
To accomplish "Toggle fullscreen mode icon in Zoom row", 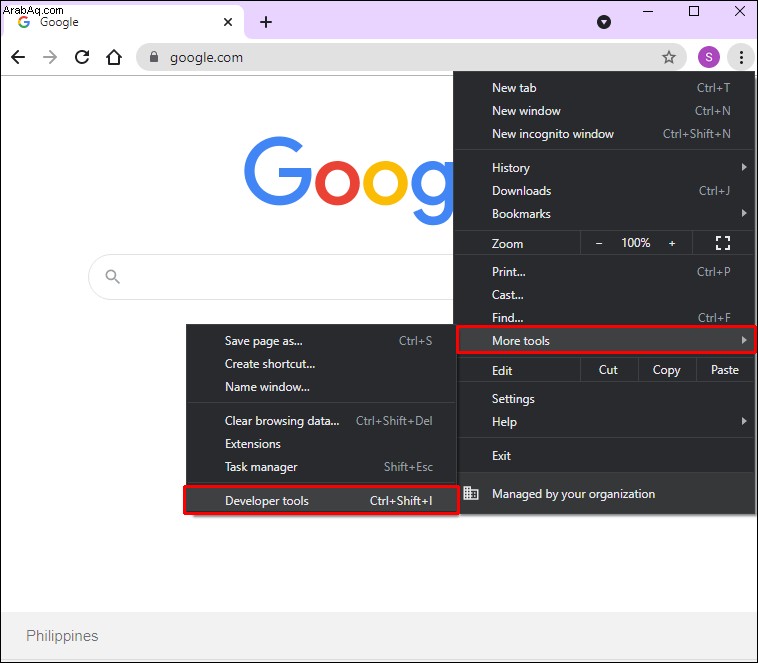I will pyautogui.click(x=723, y=243).
